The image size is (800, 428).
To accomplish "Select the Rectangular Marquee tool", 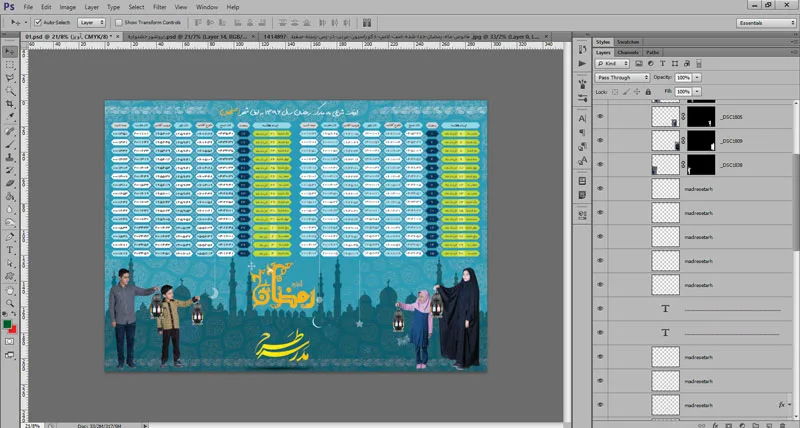I will 10,65.
